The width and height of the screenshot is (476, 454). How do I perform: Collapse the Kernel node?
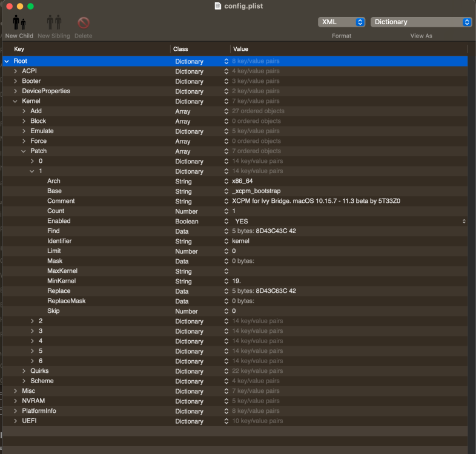tap(15, 101)
